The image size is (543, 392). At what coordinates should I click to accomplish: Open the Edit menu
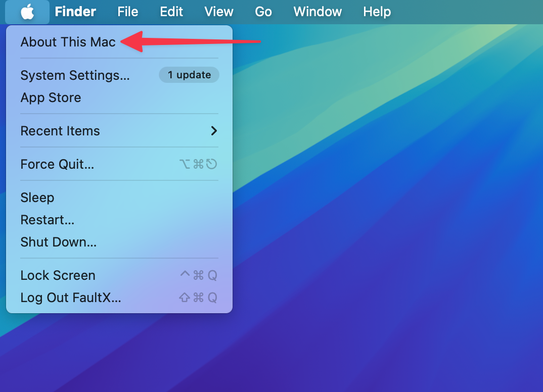coord(171,12)
